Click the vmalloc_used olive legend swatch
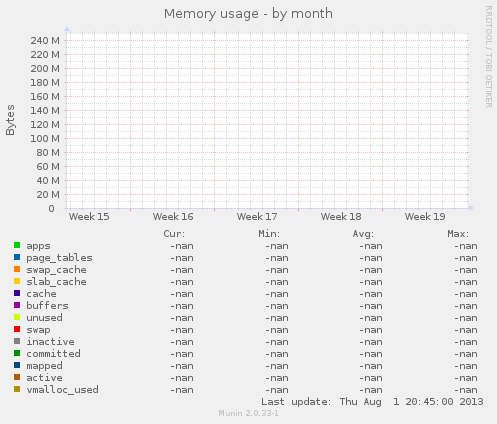The width and height of the screenshot is (497, 424). tap(17, 389)
